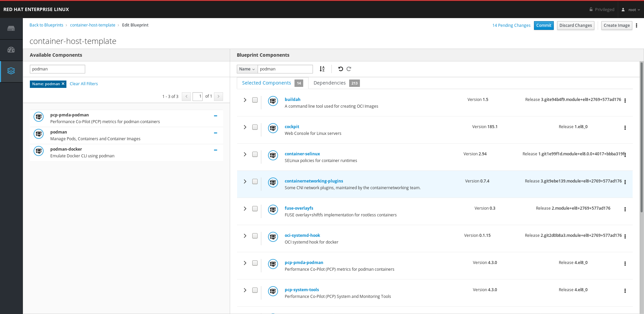Switch to the Selected Components tab
644x314 pixels.
pos(272,83)
